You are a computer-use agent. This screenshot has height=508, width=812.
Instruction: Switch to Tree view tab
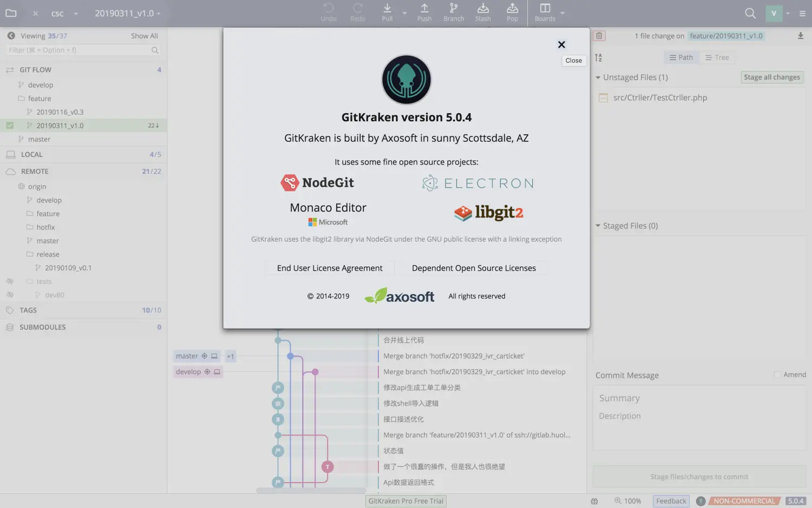[x=717, y=57]
